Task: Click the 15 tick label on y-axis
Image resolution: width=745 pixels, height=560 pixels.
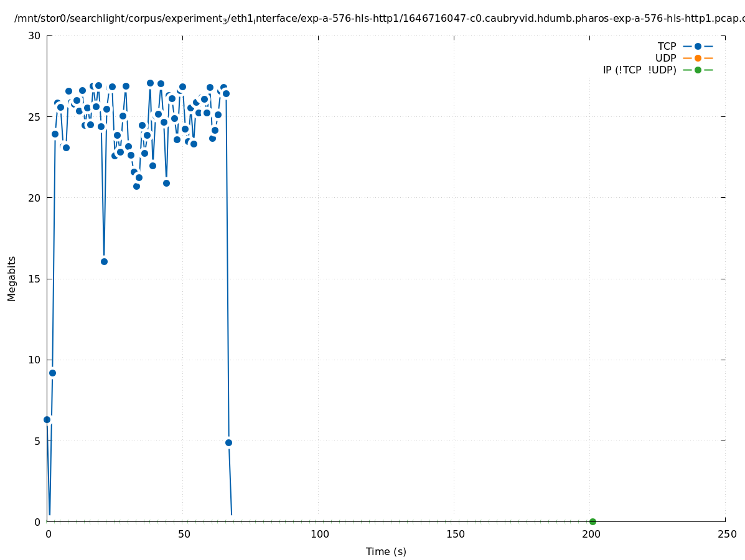Action: (x=34, y=279)
